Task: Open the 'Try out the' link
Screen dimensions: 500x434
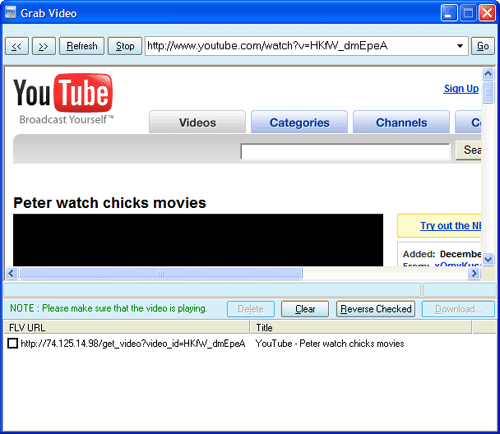Action: click(450, 226)
